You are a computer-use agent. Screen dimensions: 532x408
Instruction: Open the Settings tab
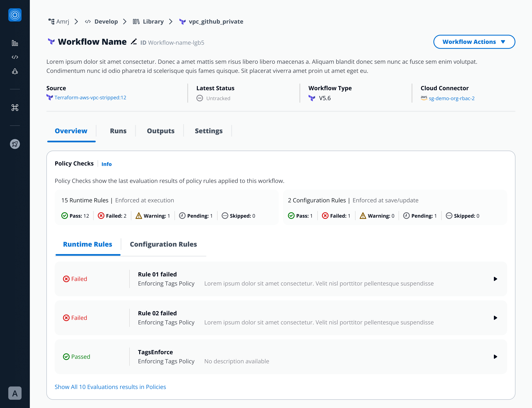208,131
